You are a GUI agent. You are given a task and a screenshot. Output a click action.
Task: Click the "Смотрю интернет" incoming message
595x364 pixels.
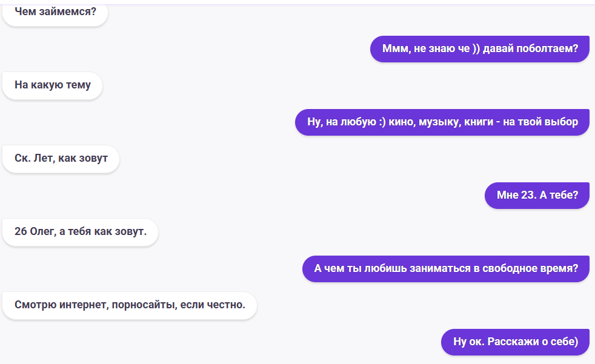(129, 305)
